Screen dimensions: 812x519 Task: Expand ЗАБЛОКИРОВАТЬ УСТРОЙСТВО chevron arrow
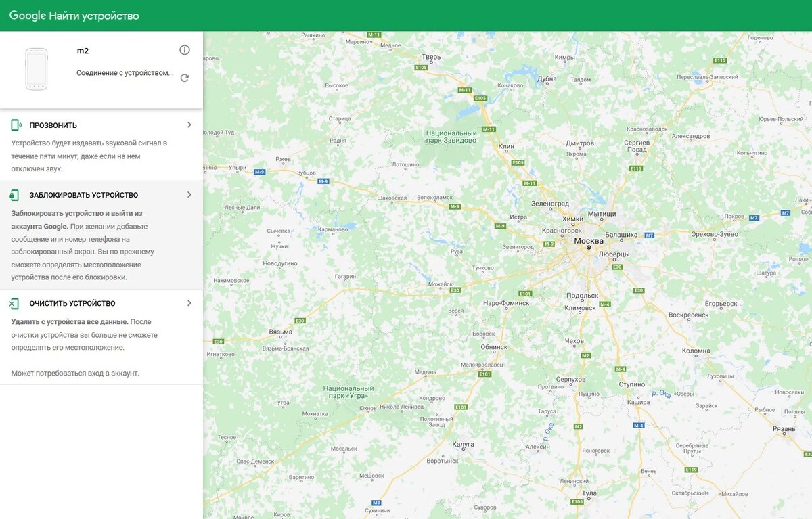pos(189,195)
